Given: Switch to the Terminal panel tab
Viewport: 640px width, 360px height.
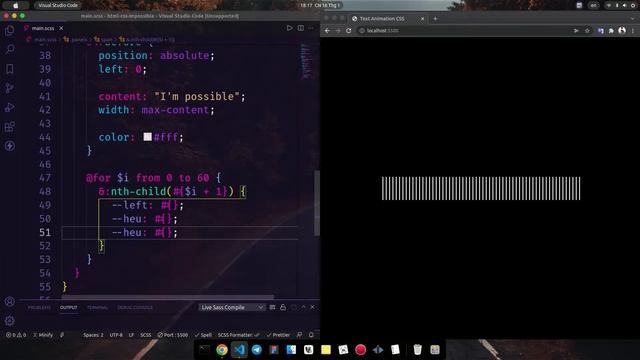Looking at the screenshot, I should click(97, 307).
